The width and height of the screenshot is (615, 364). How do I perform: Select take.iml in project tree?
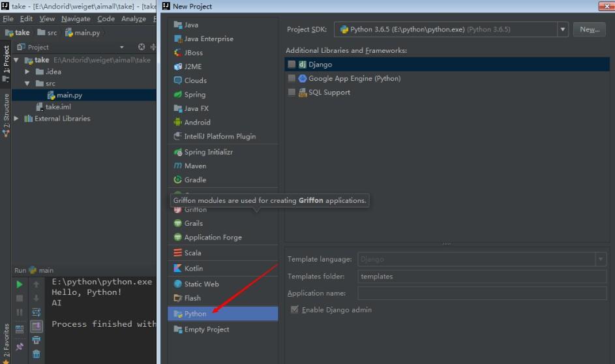coord(53,107)
